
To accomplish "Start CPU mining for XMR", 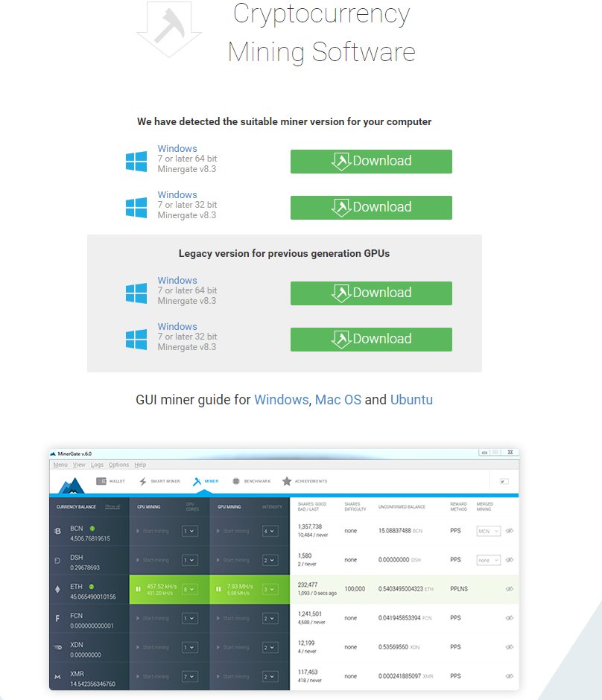I will click(x=152, y=677).
